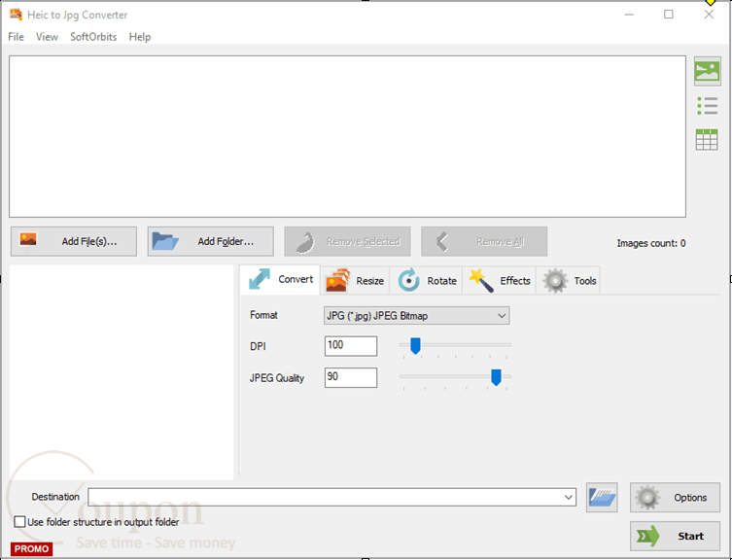
Task: Open the File menu
Action: coord(16,37)
